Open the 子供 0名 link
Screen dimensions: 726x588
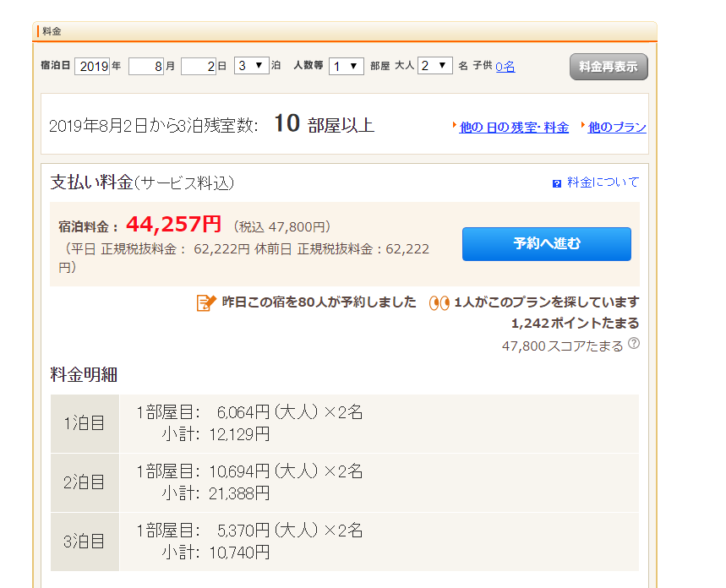[505, 66]
